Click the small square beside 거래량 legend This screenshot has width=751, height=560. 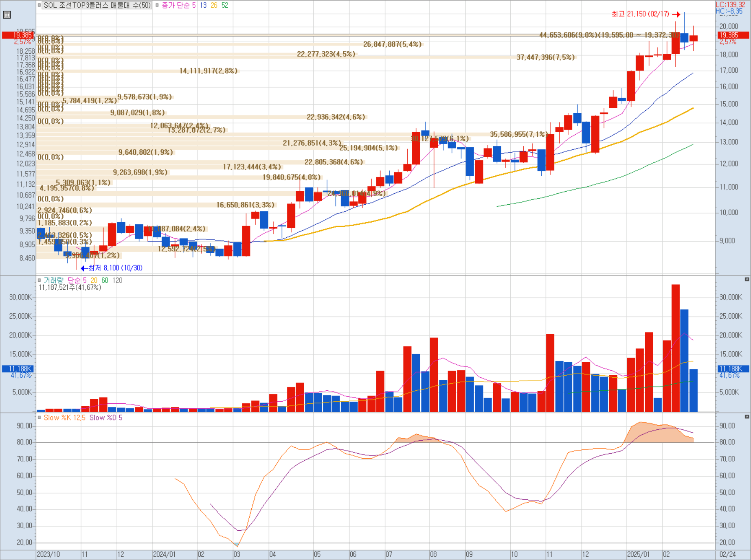click(x=40, y=280)
